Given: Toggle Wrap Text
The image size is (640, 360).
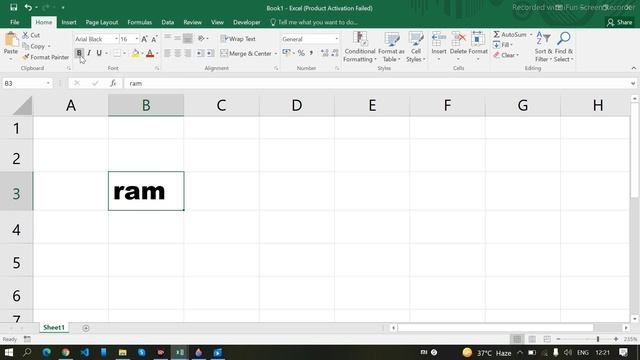Looking at the screenshot, I should 238,39.
